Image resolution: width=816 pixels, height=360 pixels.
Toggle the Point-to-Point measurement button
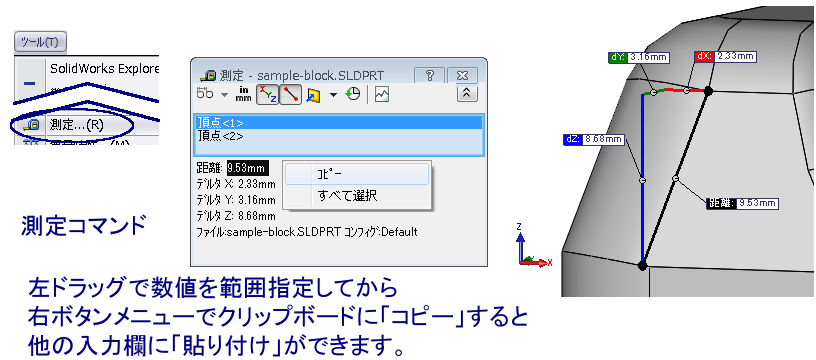click(x=290, y=95)
